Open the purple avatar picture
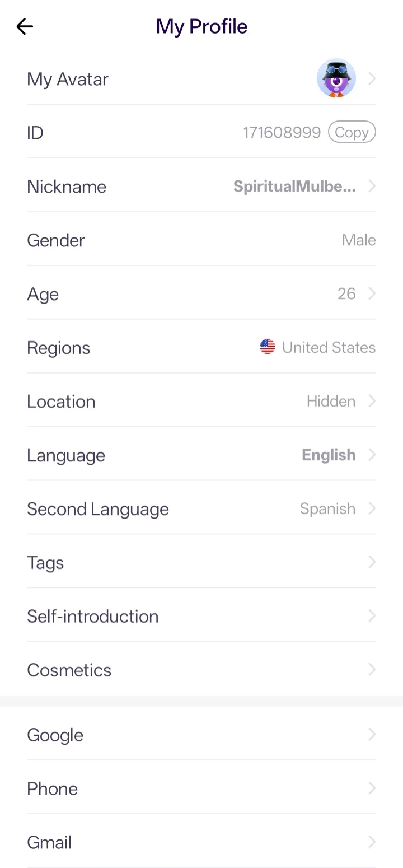Image resolution: width=403 pixels, height=868 pixels. pyautogui.click(x=336, y=78)
